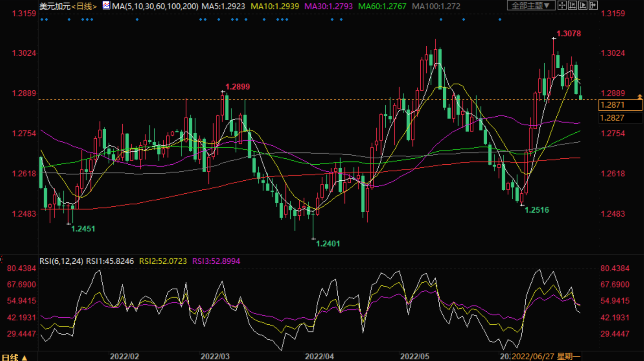Click the export arrow icon at top right

coord(593,5)
